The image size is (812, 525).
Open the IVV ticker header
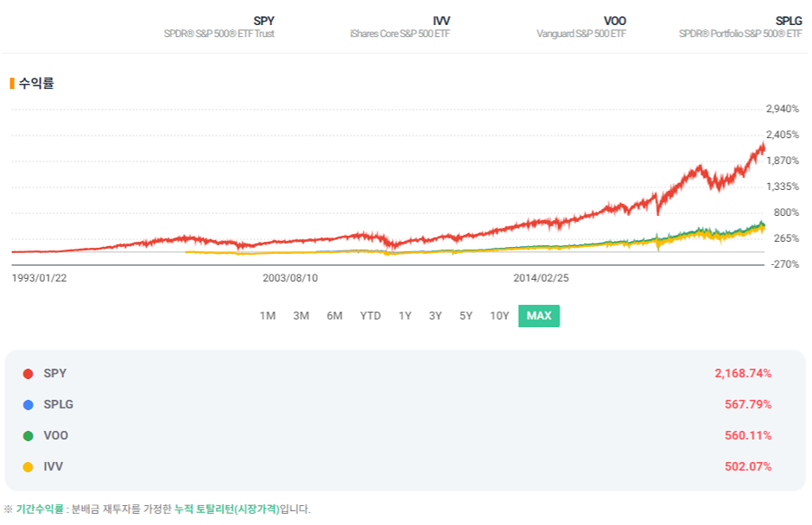[441, 21]
